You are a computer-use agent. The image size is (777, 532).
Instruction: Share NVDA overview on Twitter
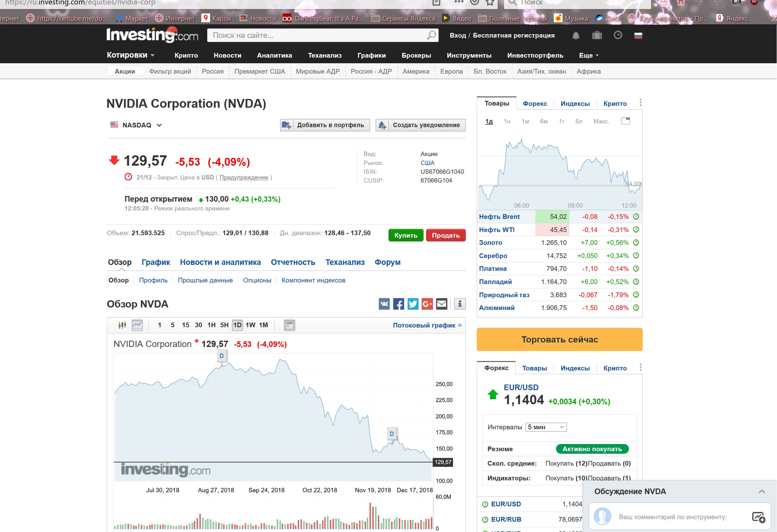coord(413,304)
